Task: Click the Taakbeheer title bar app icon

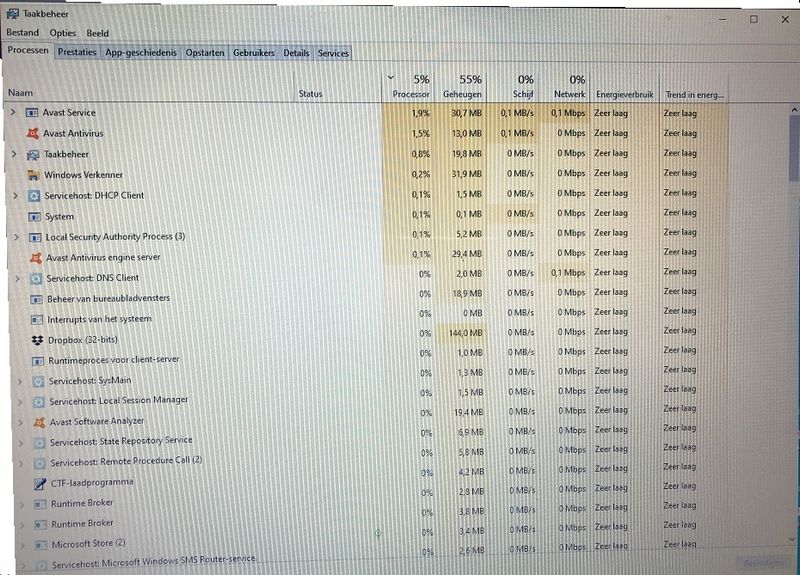Action: [x=12, y=14]
